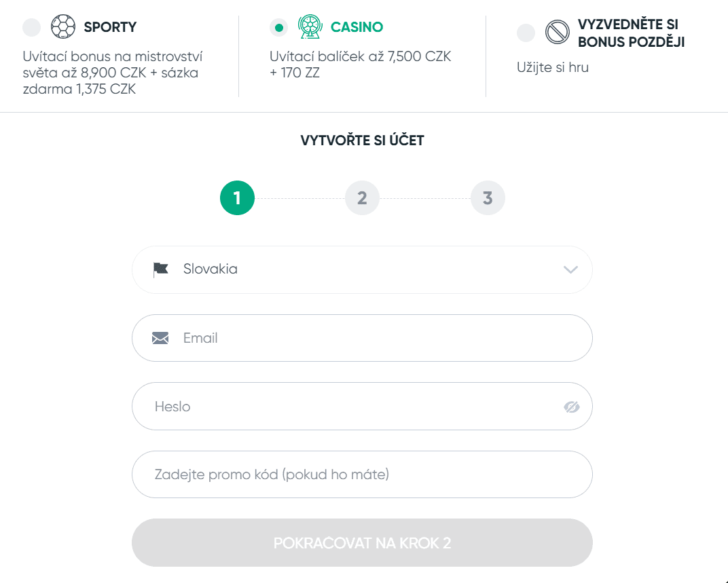Choose the claim bonus later radio button

(526, 33)
